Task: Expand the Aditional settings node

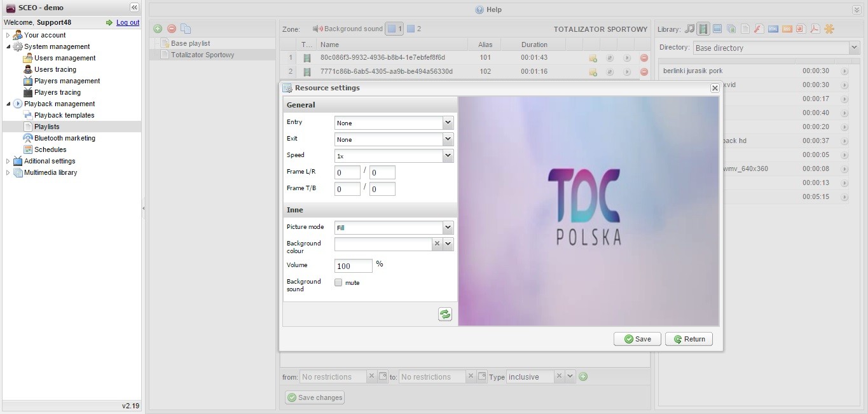Action: click(x=8, y=162)
